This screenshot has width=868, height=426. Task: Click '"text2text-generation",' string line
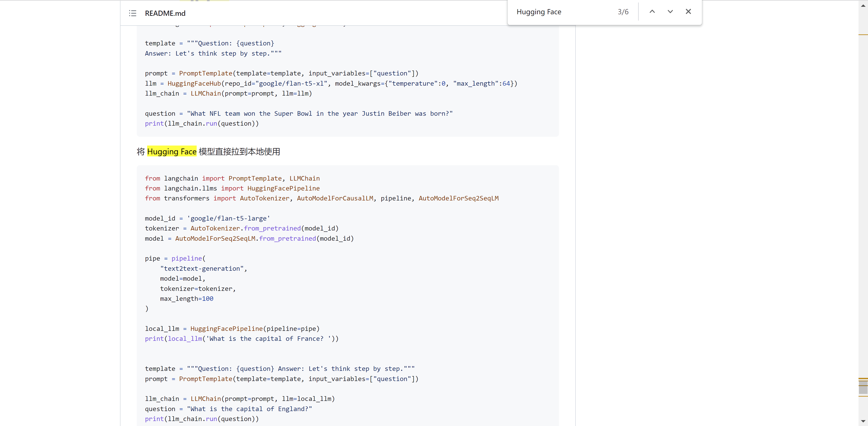click(x=203, y=268)
